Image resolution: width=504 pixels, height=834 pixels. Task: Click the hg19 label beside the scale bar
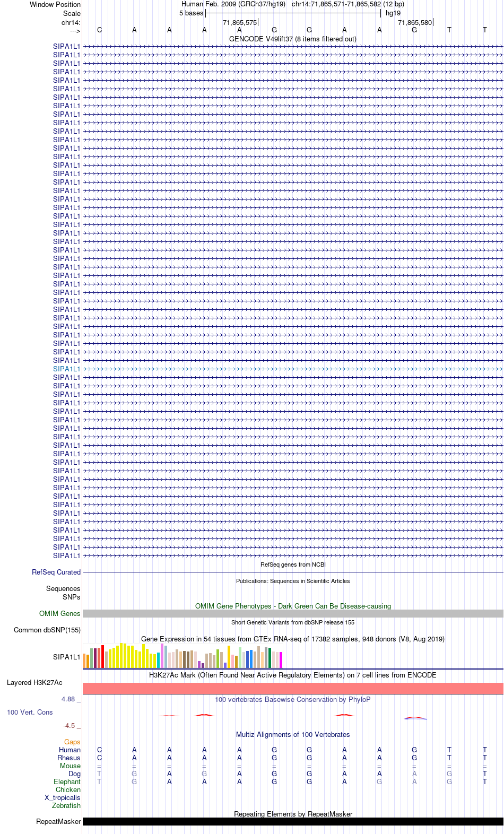(x=393, y=13)
